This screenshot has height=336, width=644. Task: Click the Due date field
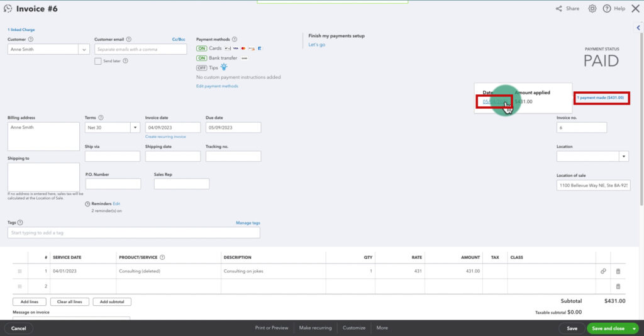(233, 127)
